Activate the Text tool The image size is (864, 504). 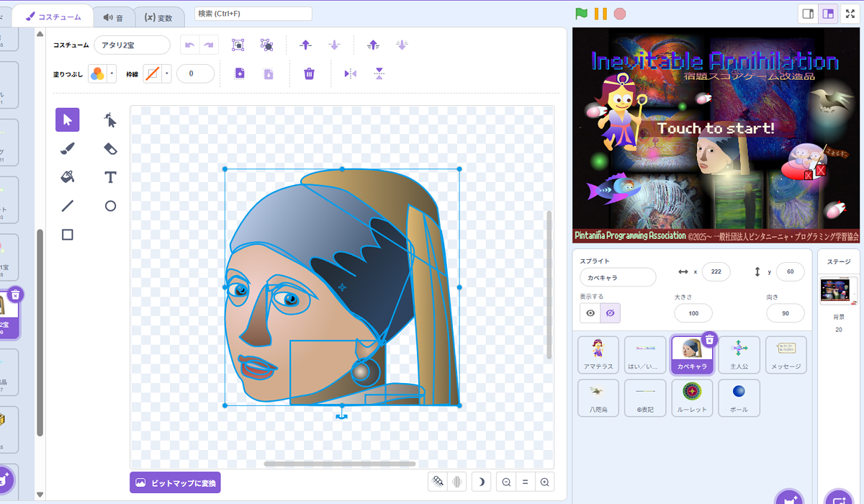tap(110, 177)
